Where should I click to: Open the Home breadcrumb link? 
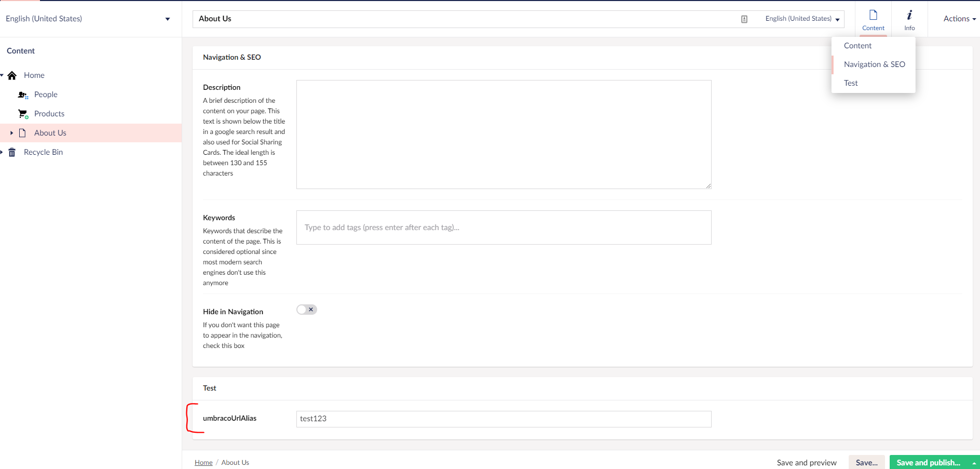[x=203, y=462]
